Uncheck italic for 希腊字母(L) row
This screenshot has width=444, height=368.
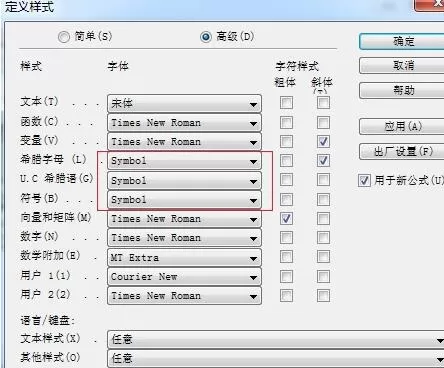(323, 160)
